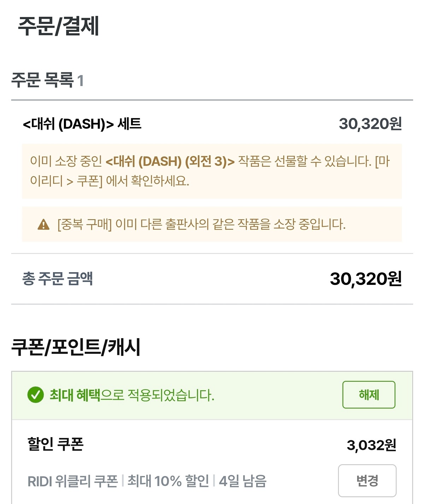Viewport: 424px width, 504px height.
Task: Click the 30,320원 item price
Action: pos(370,124)
